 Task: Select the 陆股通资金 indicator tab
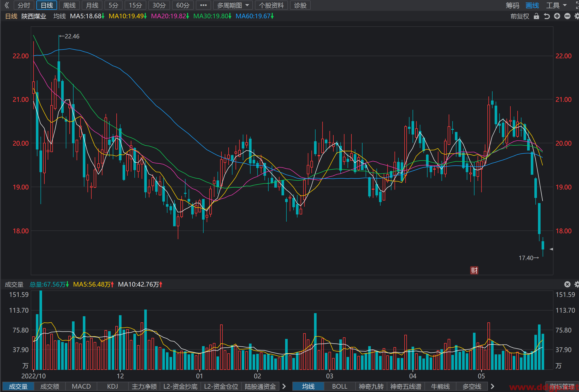[260, 387]
